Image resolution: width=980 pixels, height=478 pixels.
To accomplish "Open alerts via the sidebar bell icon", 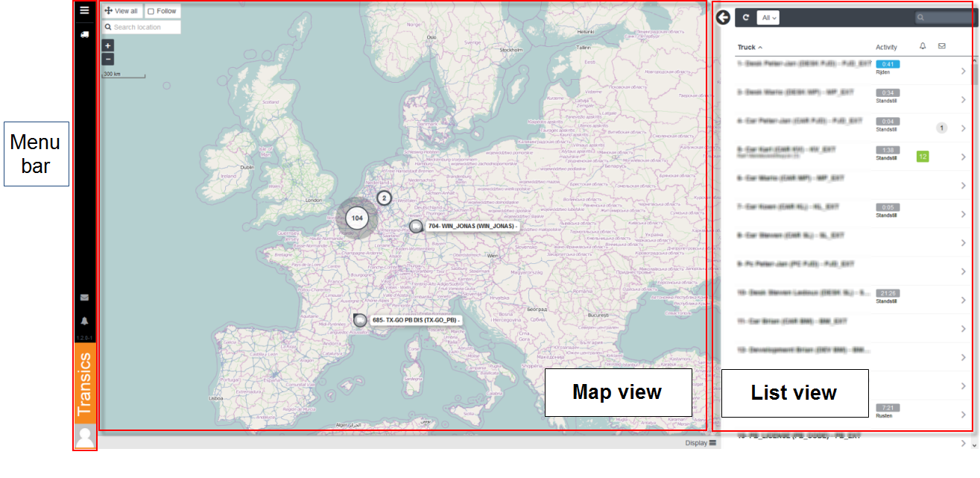I will pos(85,321).
